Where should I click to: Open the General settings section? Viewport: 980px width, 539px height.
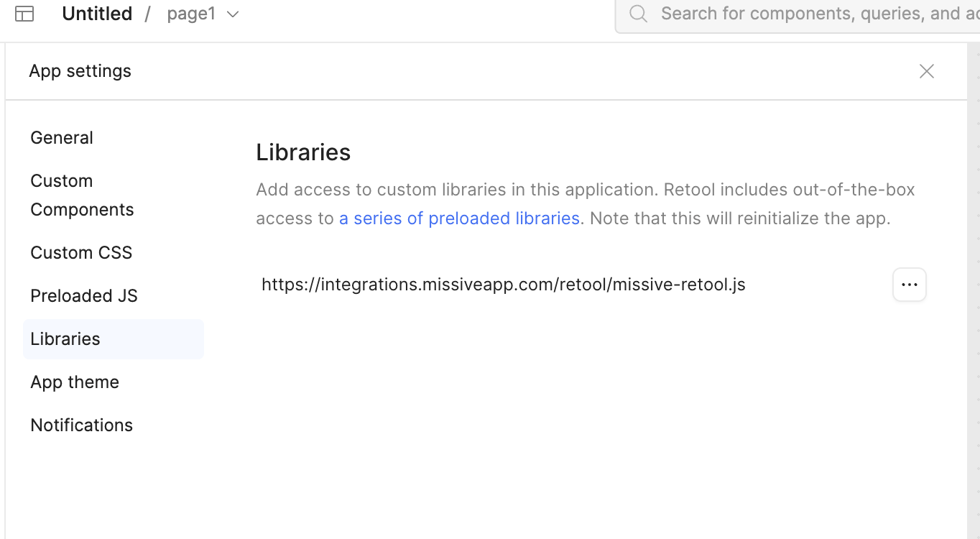pyautogui.click(x=62, y=137)
